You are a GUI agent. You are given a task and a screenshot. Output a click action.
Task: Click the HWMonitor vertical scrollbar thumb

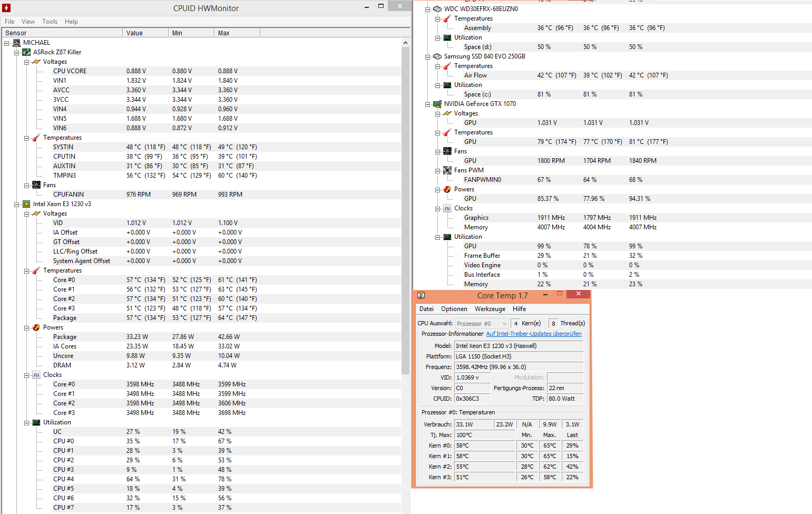[x=405, y=211]
